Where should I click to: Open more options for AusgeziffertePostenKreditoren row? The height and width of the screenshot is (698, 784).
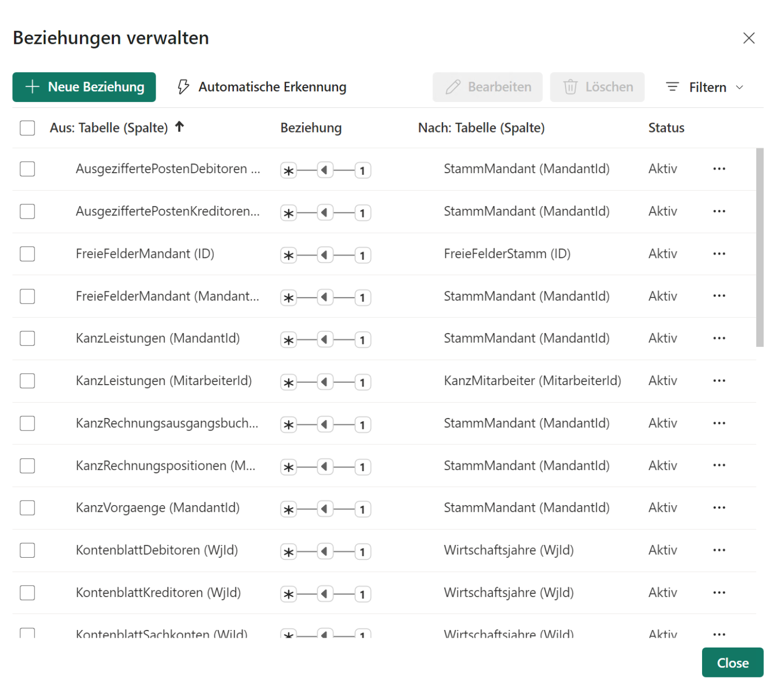719,211
